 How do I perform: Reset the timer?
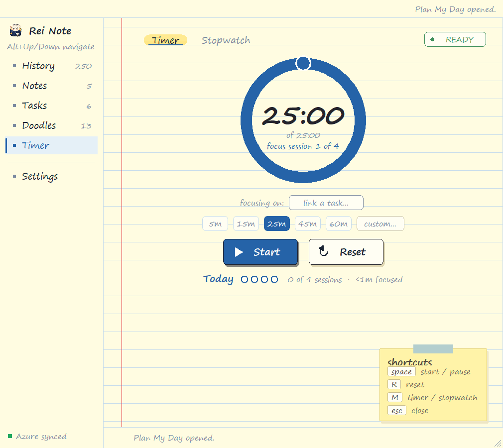pyautogui.click(x=346, y=252)
